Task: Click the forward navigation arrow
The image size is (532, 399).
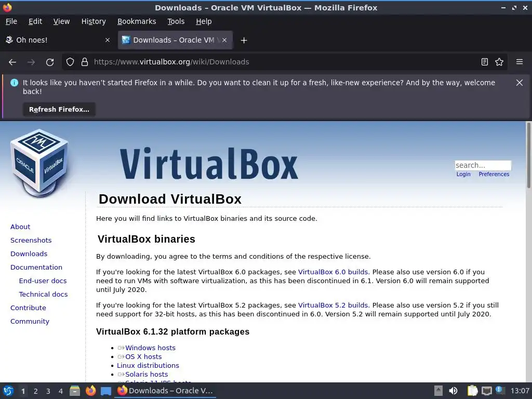Action: coord(31,62)
